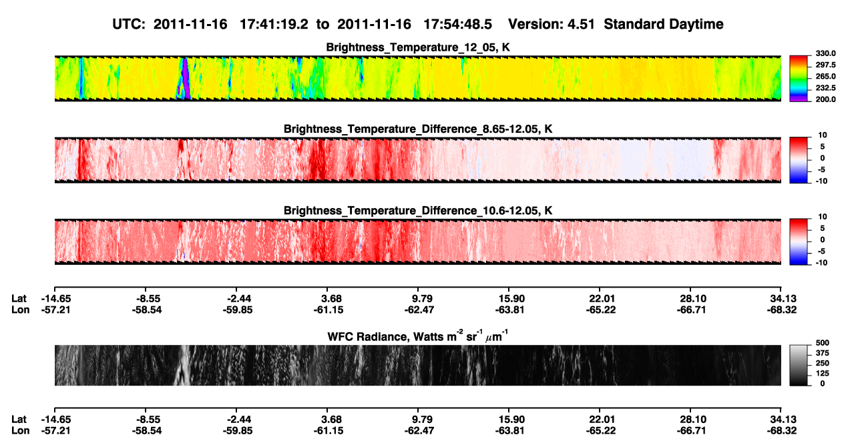Image resolution: width=868 pixels, height=445 pixels.
Task: Click the 10.6-12.05 temperature difference image strip
Action: [x=417, y=241]
